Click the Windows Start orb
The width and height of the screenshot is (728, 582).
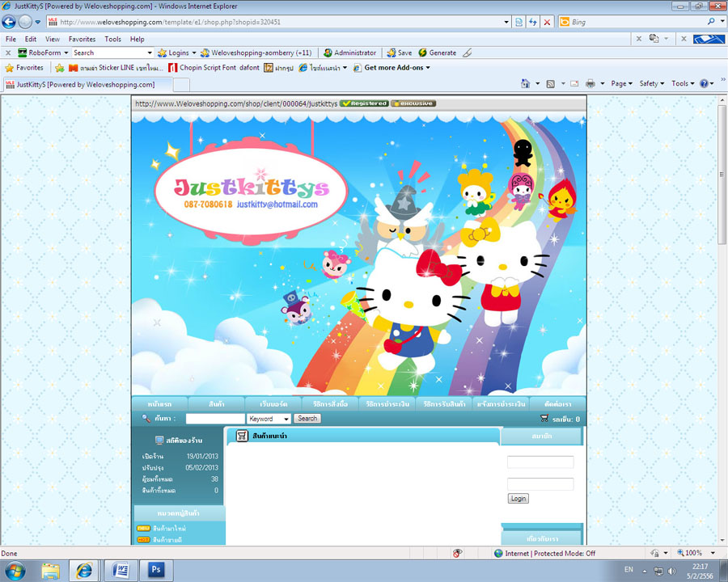(15, 571)
